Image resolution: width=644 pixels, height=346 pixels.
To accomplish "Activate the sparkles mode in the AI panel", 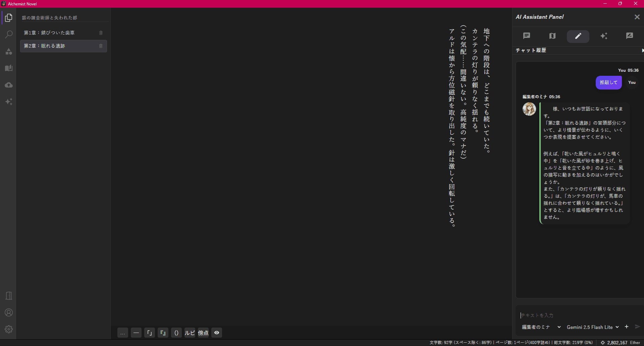I will click(x=604, y=36).
